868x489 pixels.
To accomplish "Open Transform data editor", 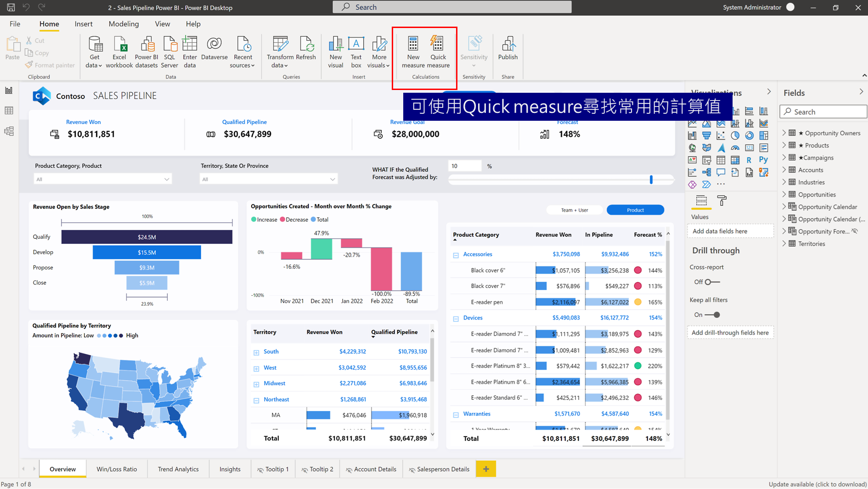I will point(280,52).
